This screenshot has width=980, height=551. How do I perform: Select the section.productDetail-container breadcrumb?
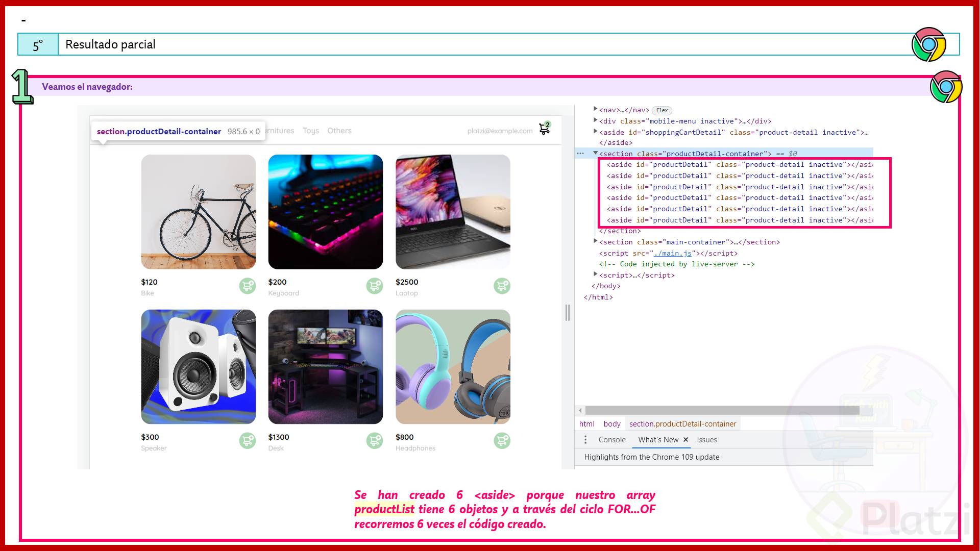[682, 424]
